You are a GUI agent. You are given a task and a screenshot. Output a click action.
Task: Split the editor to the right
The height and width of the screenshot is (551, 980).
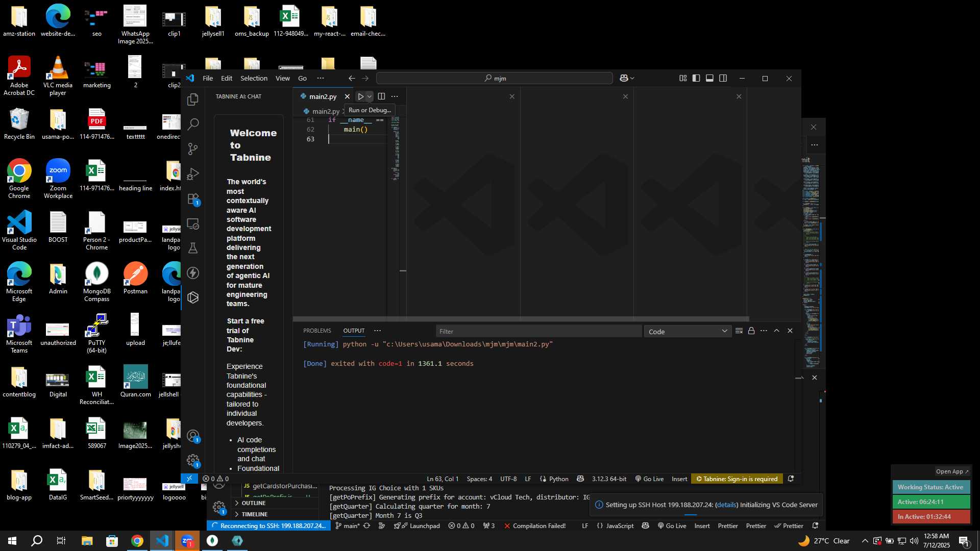click(381, 96)
